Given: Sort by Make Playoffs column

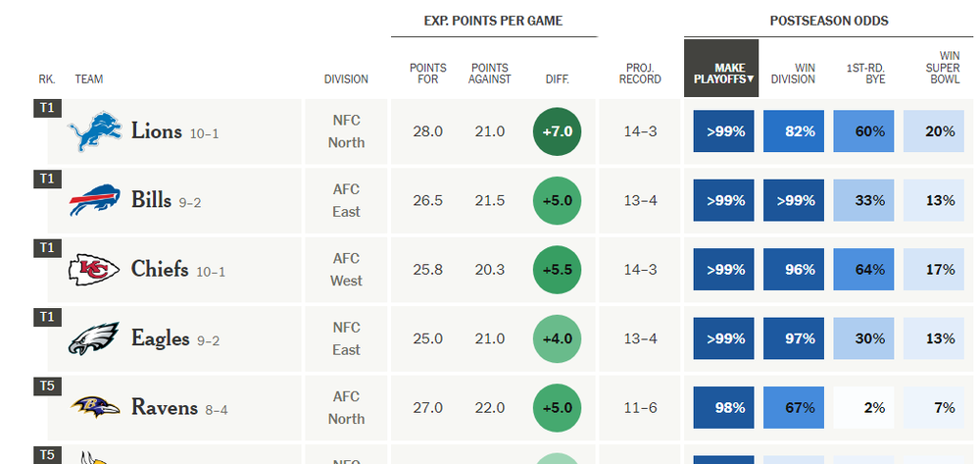Looking at the screenshot, I should (723, 74).
